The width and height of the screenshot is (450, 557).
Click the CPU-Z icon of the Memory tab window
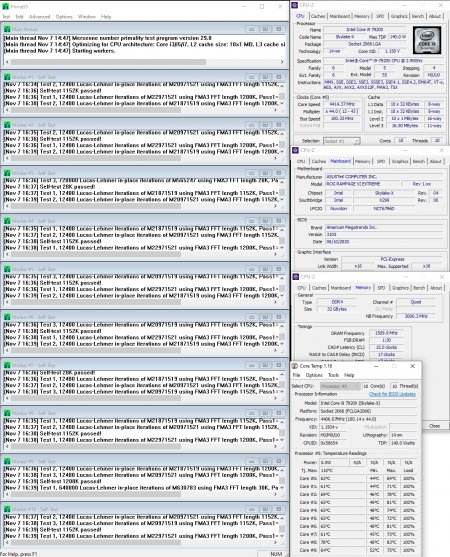[x=295, y=276]
